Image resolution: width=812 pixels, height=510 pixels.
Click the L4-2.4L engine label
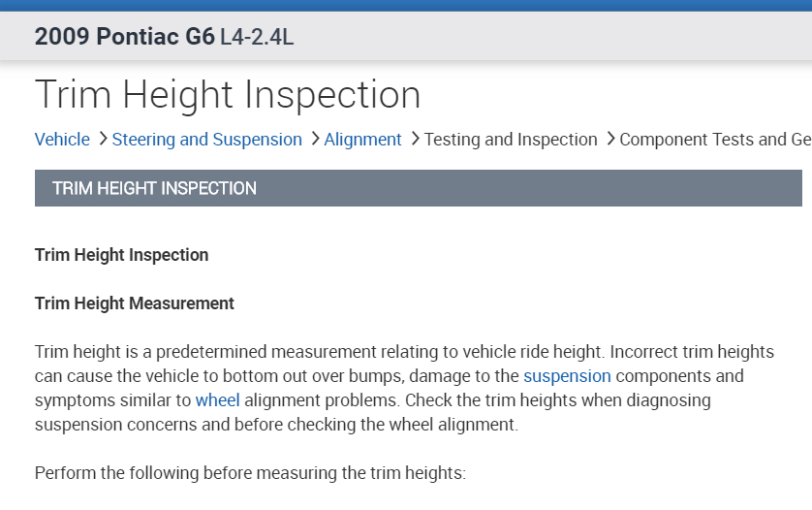point(257,38)
